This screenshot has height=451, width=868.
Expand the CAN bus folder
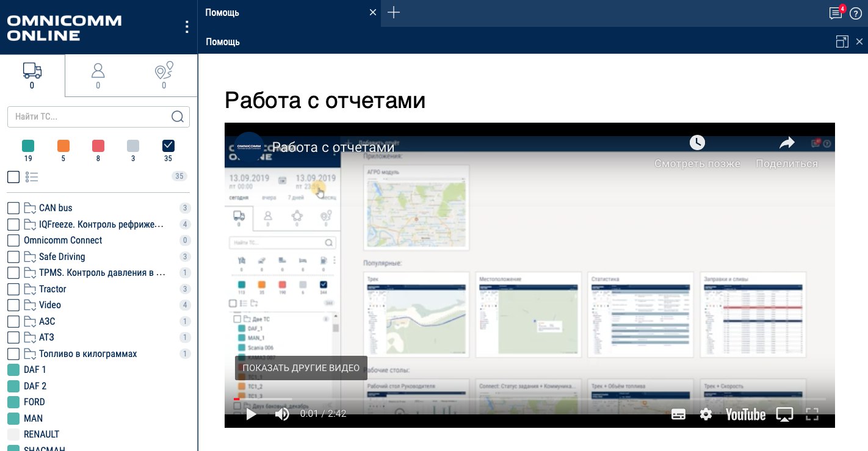pos(30,208)
